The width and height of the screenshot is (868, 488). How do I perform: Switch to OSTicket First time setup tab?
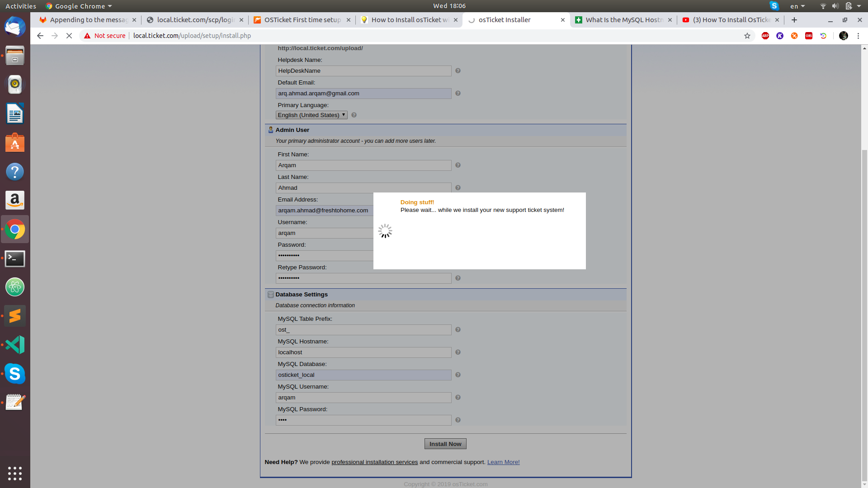coord(302,20)
